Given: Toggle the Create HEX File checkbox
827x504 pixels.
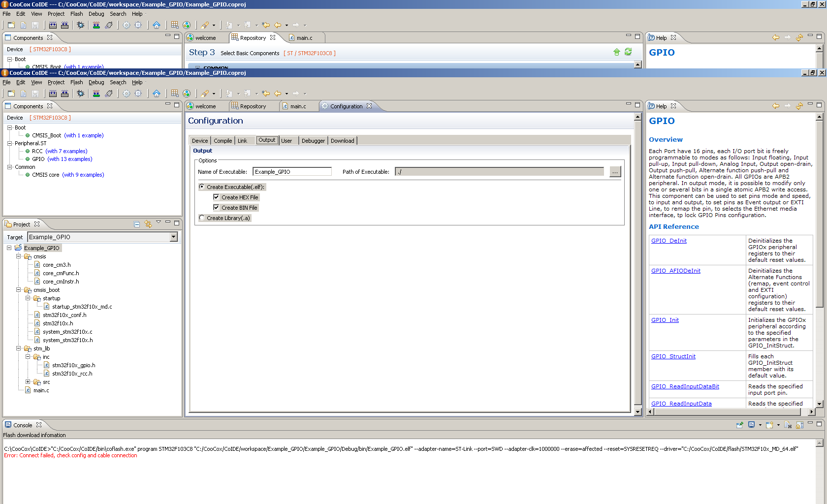Looking at the screenshot, I should [x=216, y=197].
